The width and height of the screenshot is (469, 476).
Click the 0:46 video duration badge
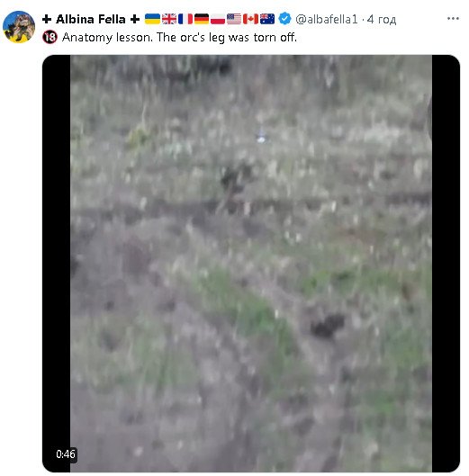pyautogui.click(x=66, y=454)
